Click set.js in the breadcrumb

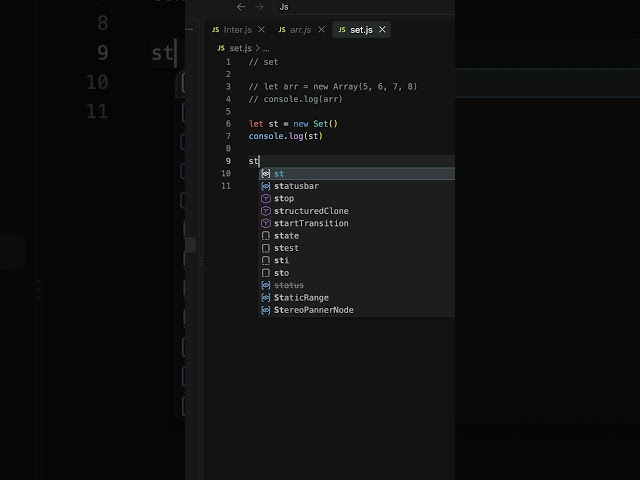pos(240,48)
